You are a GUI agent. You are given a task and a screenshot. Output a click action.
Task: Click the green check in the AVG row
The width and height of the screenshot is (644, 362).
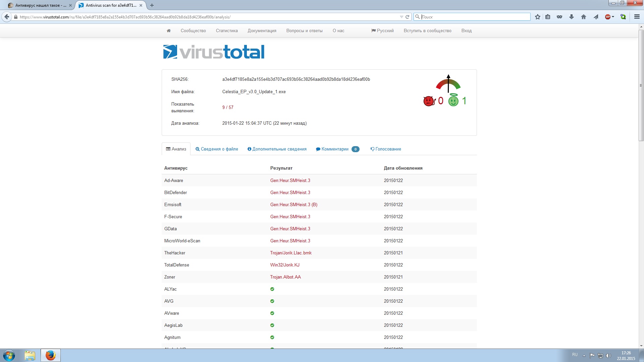272,301
